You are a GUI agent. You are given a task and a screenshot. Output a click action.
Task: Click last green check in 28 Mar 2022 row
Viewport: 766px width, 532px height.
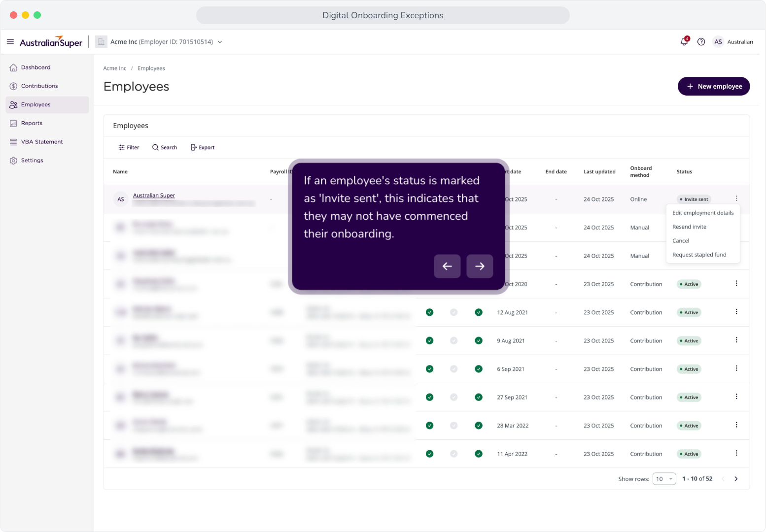pyautogui.click(x=479, y=426)
